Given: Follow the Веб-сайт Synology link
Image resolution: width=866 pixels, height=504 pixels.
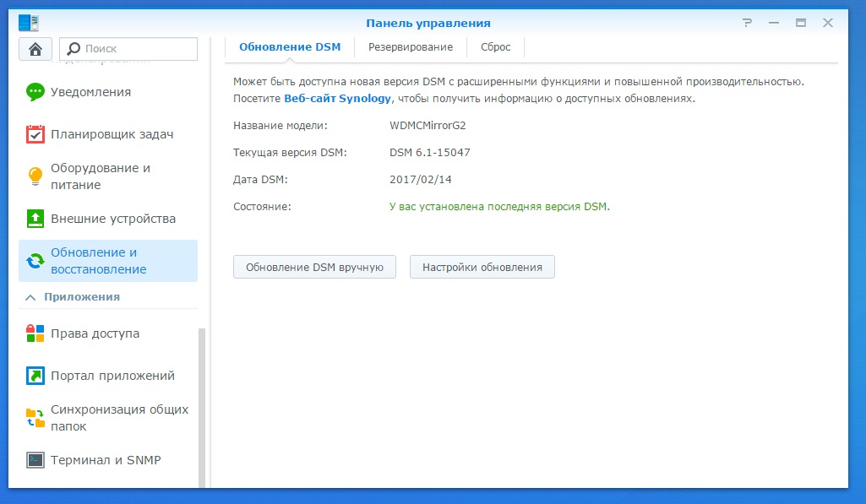Looking at the screenshot, I should [x=337, y=98].
